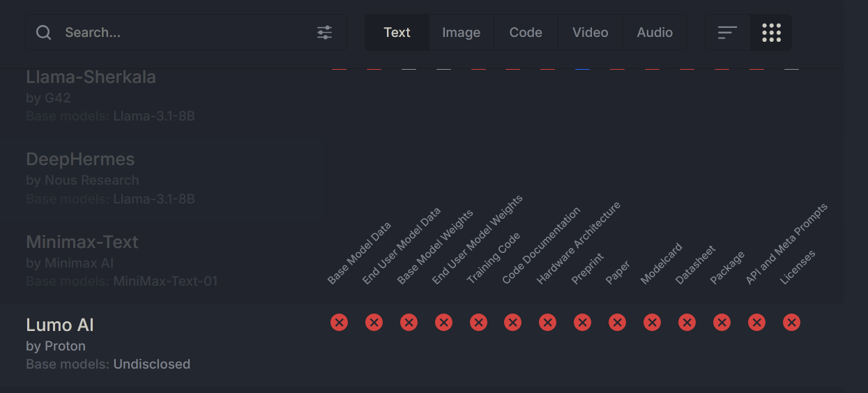Select the Text tab

click(x=397, y=33)
